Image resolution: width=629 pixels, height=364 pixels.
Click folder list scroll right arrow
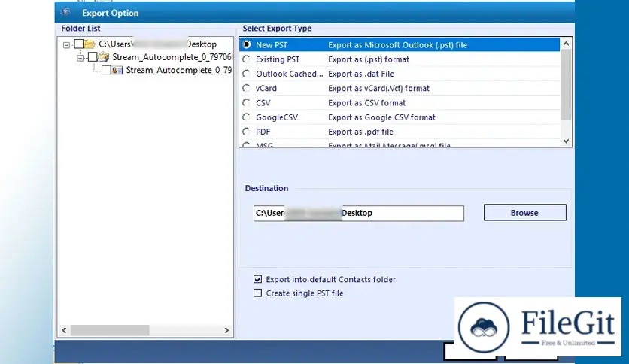pyautogui.click(x=226, y=330)
